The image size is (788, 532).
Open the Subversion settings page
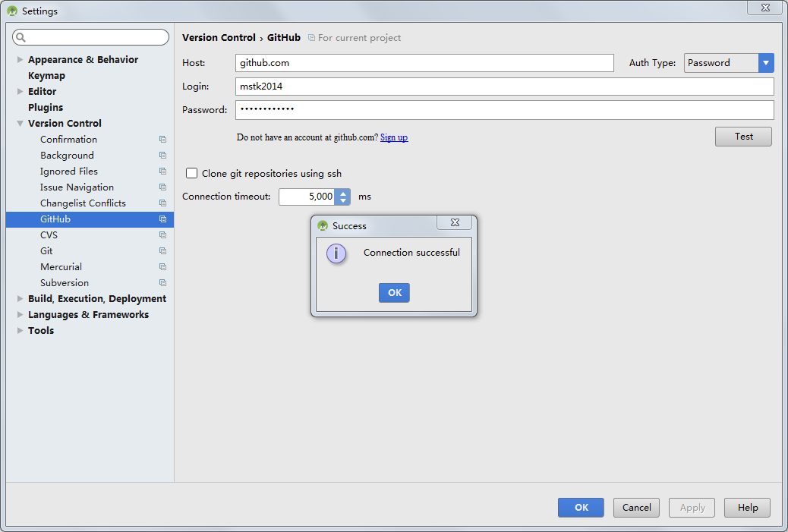tap(65, 283)
